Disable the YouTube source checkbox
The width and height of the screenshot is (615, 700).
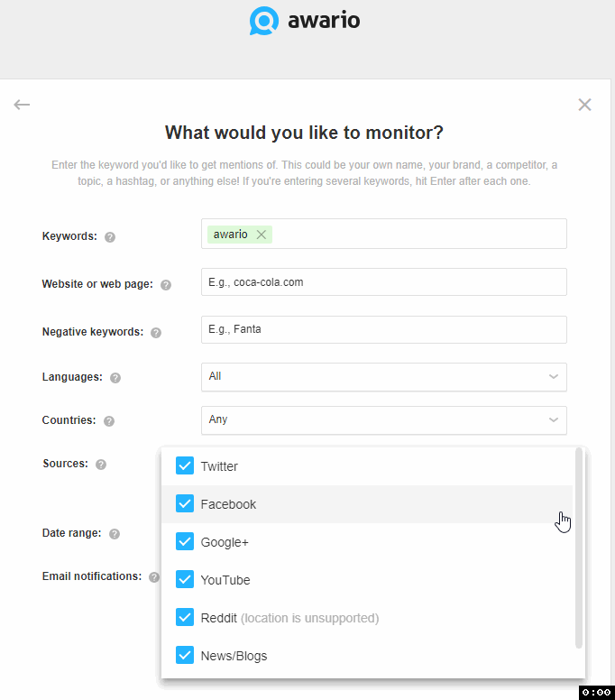pos(185,580)
